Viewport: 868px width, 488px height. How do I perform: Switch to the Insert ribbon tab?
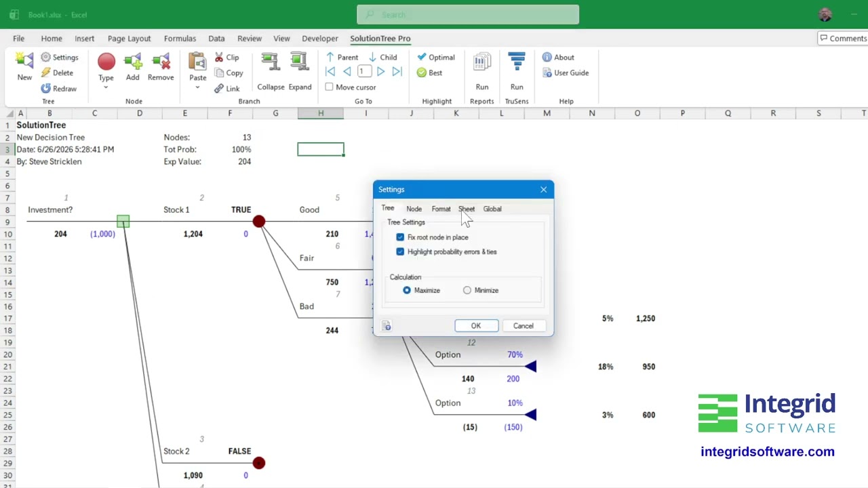85,39
